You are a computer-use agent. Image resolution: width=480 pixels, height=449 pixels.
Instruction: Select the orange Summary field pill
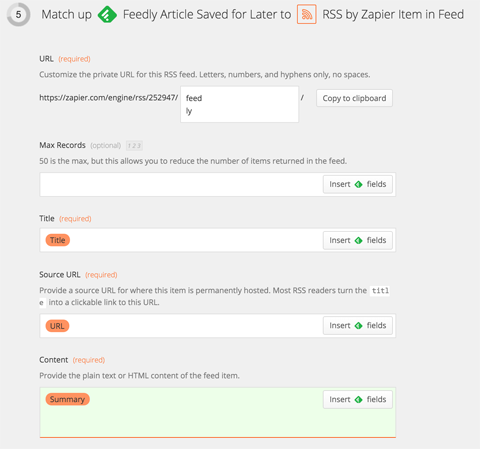coord(67,399)
